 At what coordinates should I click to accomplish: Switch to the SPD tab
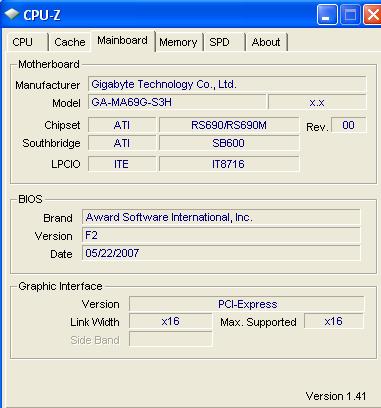(x=225, y=42)
